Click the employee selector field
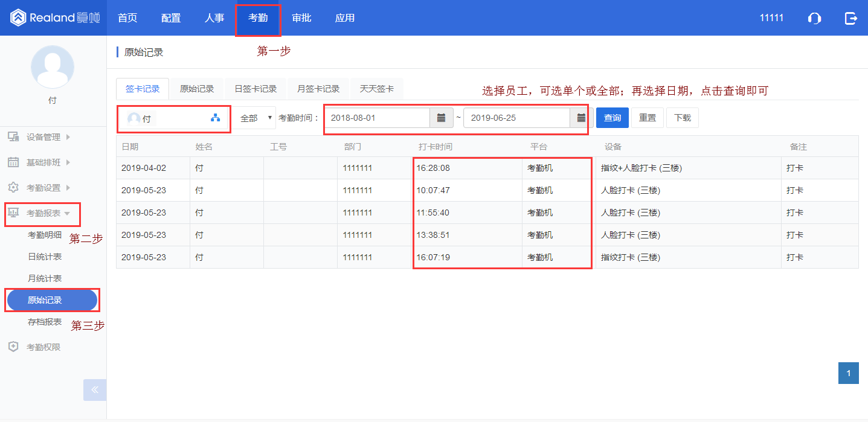This screenshot has height=422, width=868. [173, 118]
